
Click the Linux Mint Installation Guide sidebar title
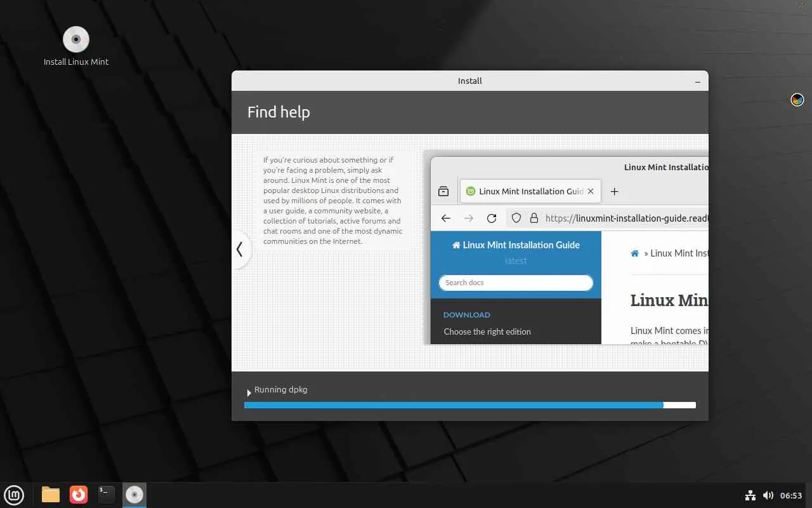tap(516, 245)
